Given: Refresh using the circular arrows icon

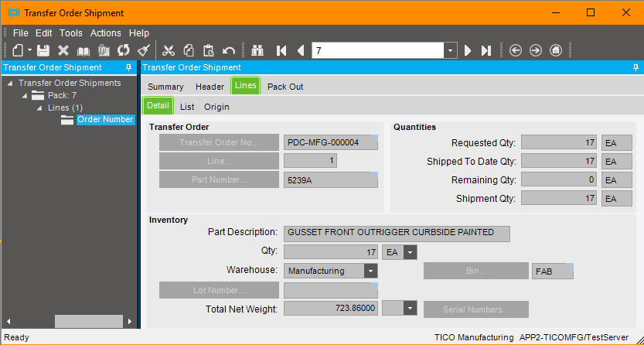Looking at the screenshot, I should (124, 50).
